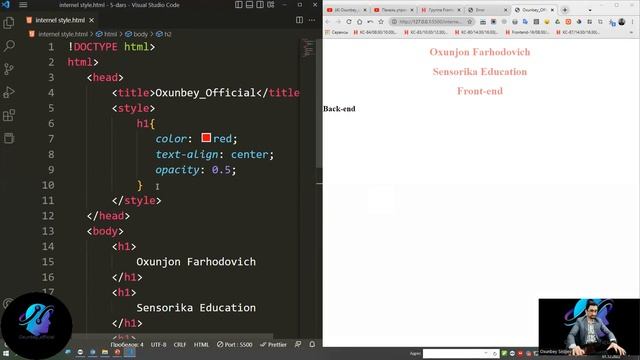Select the internet style.html editor tab
Viewport: 640px width, 360px height.
60,20
